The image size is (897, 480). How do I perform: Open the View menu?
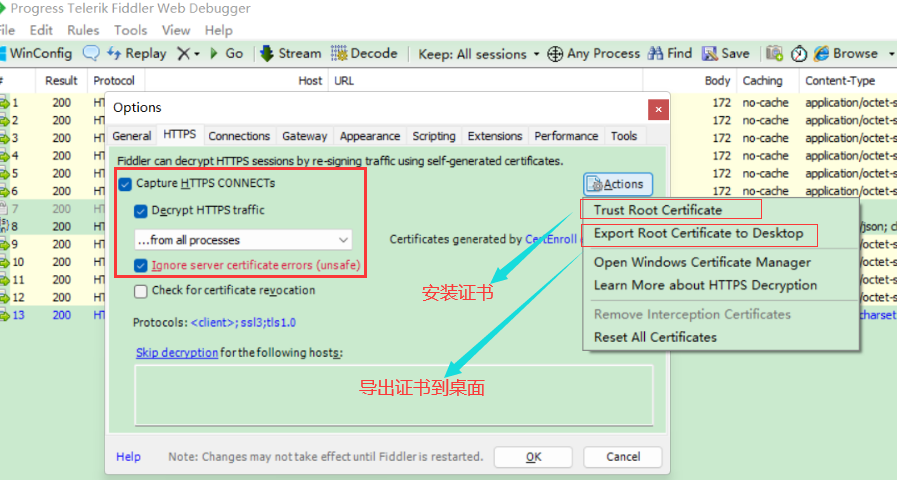[176, 30]
